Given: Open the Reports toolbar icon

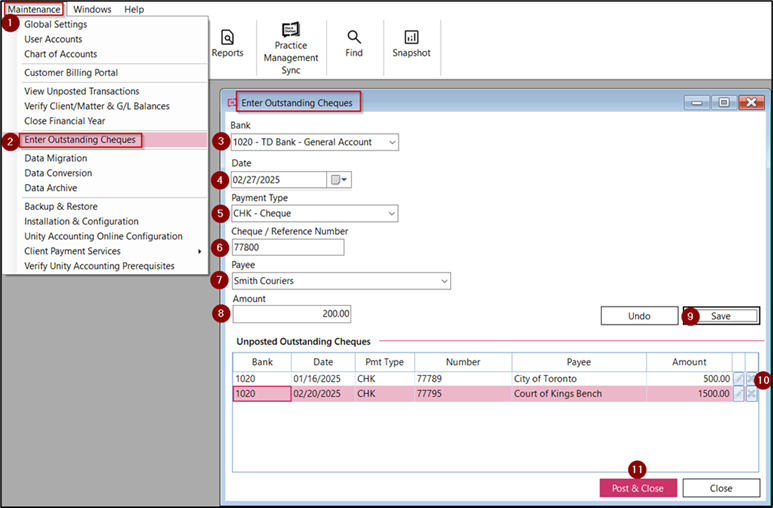Looking at the screenshot, I should pos(227,43).
